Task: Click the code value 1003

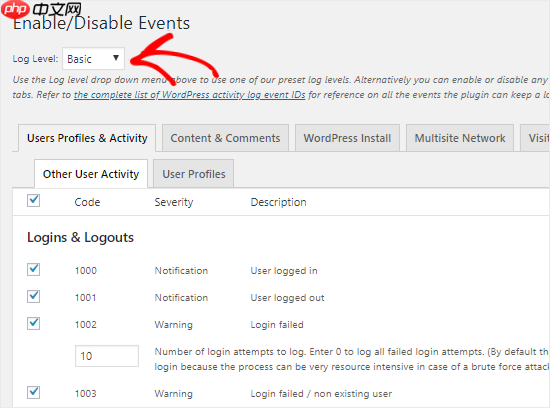Action: pos(86,394)
